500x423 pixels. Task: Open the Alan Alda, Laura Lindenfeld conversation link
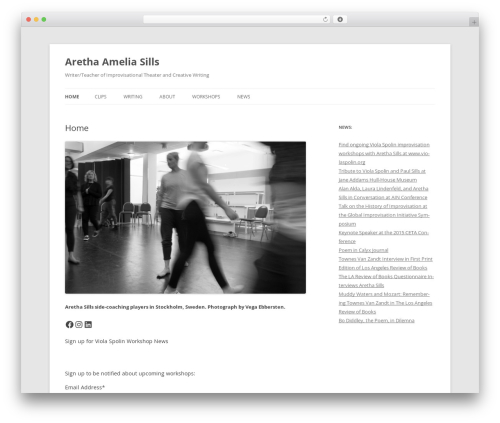point(383,193)
